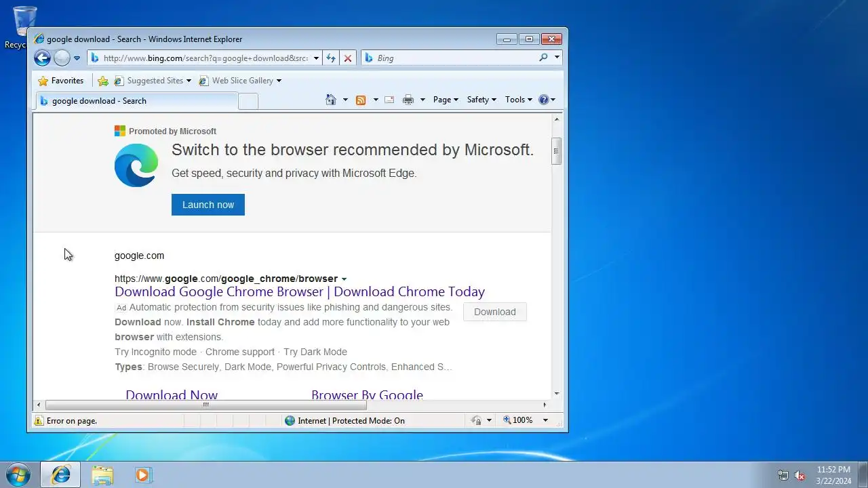Screen dimensions: 868x488
Task: Open a blank new tab
Action: pyautogui.click(x=248, y=102)
